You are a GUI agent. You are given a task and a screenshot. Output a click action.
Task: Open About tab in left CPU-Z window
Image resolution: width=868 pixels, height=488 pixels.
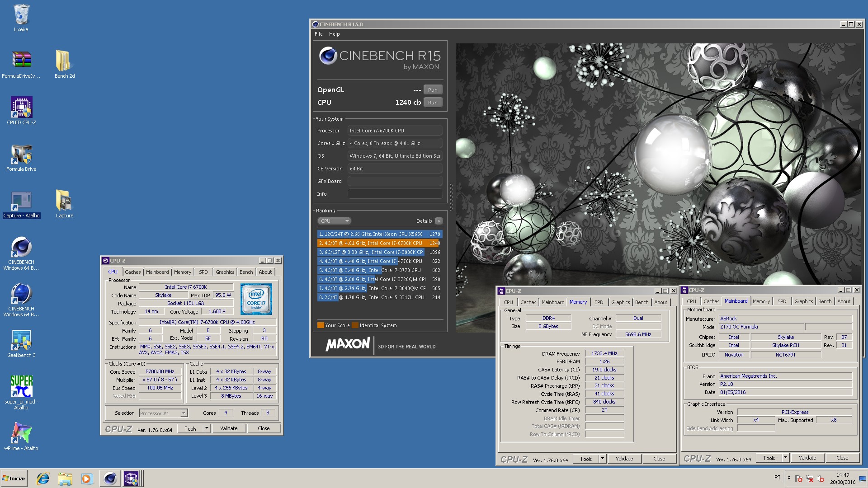(x=265, y=272)
